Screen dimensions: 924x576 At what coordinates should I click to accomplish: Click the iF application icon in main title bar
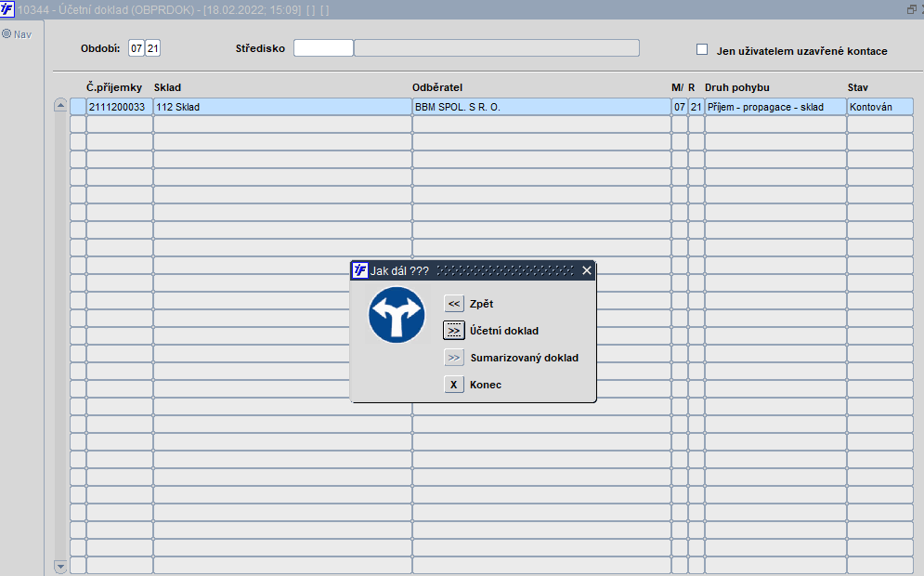point(7,9)
